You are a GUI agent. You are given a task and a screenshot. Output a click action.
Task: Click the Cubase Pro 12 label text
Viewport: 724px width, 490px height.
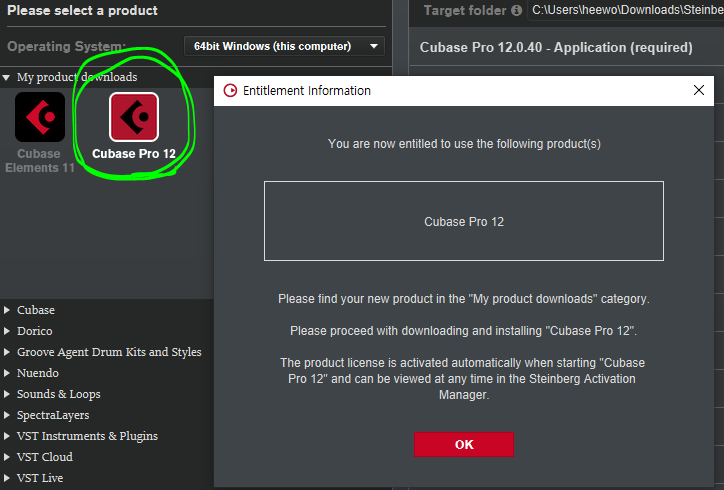pyautogui.click(x=134, y=154)
